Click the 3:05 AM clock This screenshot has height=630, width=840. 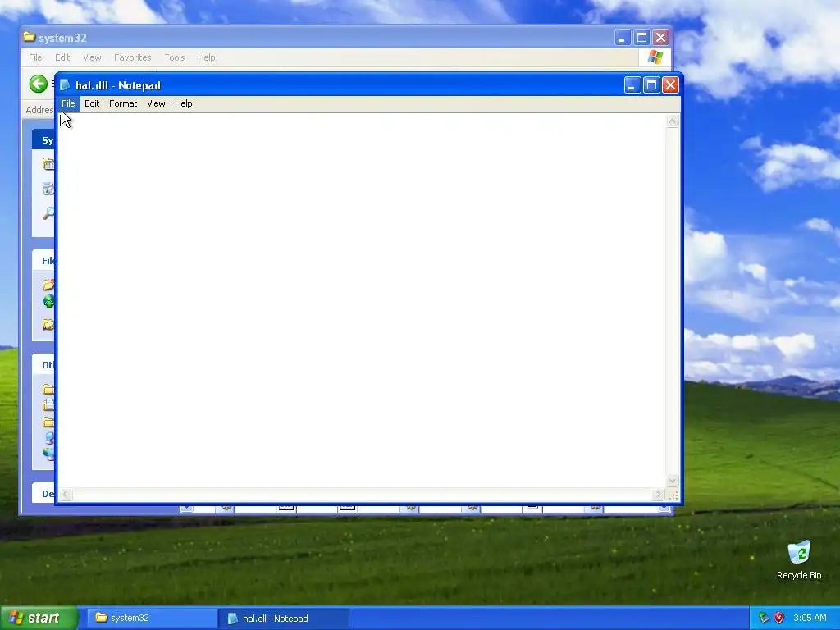810,618
